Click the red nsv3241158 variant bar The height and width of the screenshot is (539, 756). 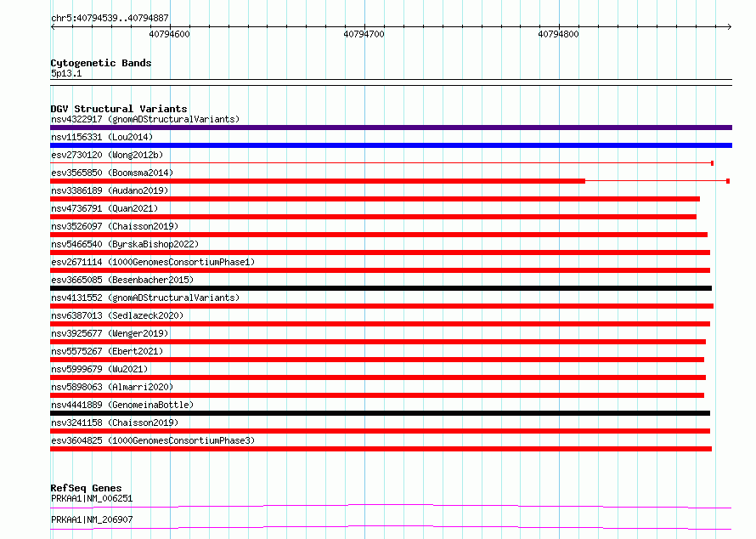380,431
